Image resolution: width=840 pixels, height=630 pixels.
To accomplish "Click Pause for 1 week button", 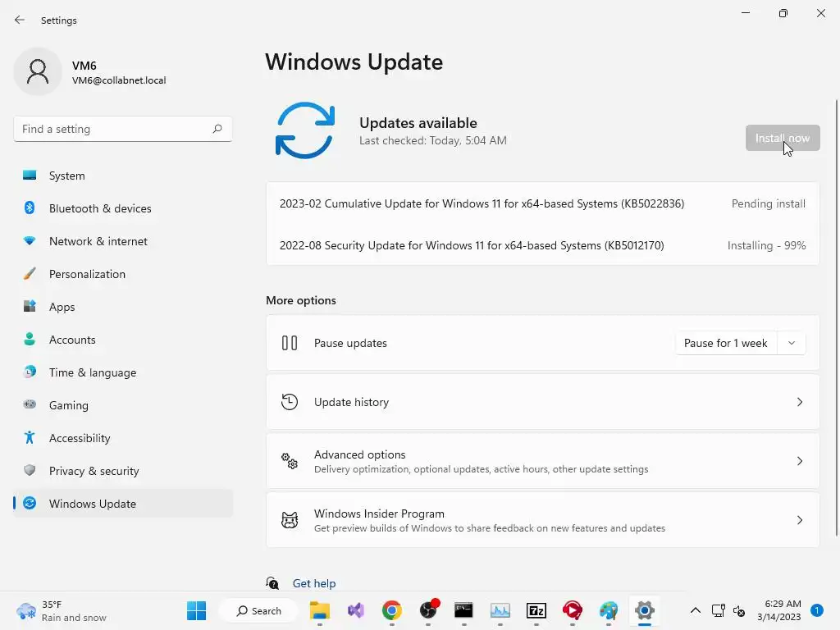I will click(x=726, y=343).
